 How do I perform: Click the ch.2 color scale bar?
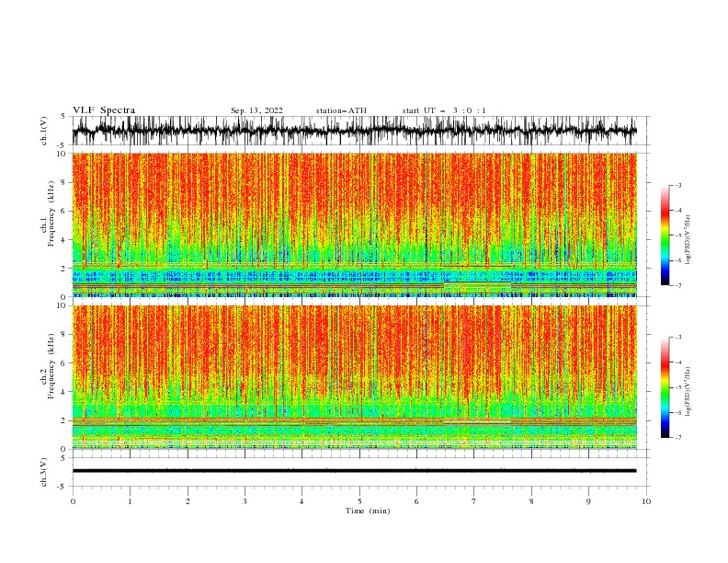coord(665,387)
